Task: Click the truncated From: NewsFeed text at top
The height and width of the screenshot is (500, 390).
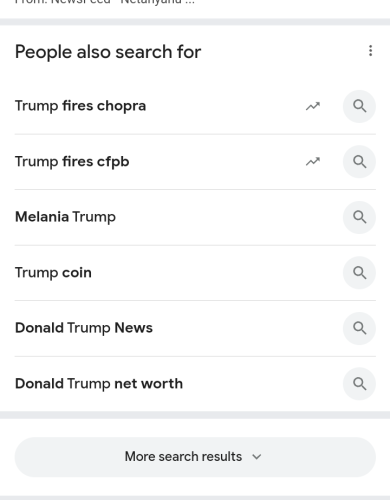Action: 105,2
